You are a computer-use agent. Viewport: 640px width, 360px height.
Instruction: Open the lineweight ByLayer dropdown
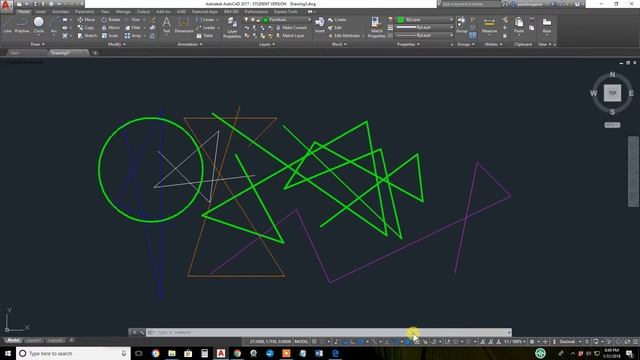click(425, 27)
